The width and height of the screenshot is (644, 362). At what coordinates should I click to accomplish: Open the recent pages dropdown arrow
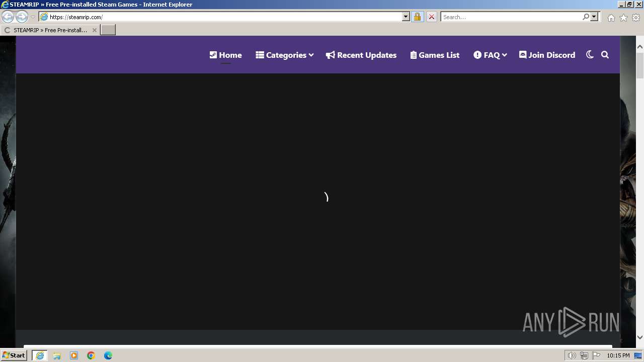[33, 17]
